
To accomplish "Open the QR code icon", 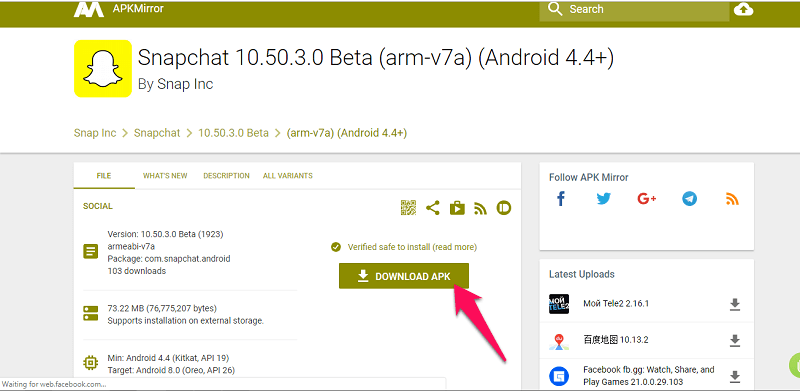I will (408, 208).
